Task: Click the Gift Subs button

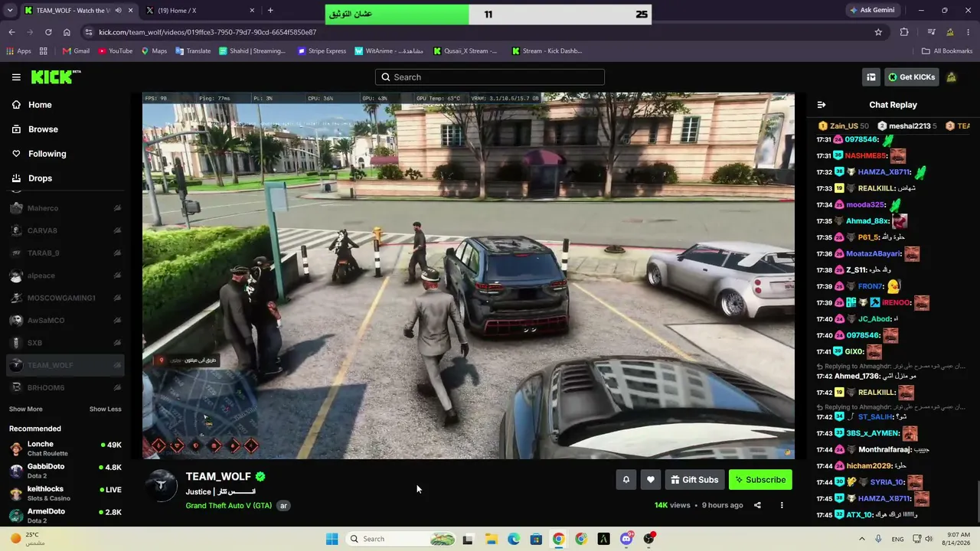Action: pos(694,480)
